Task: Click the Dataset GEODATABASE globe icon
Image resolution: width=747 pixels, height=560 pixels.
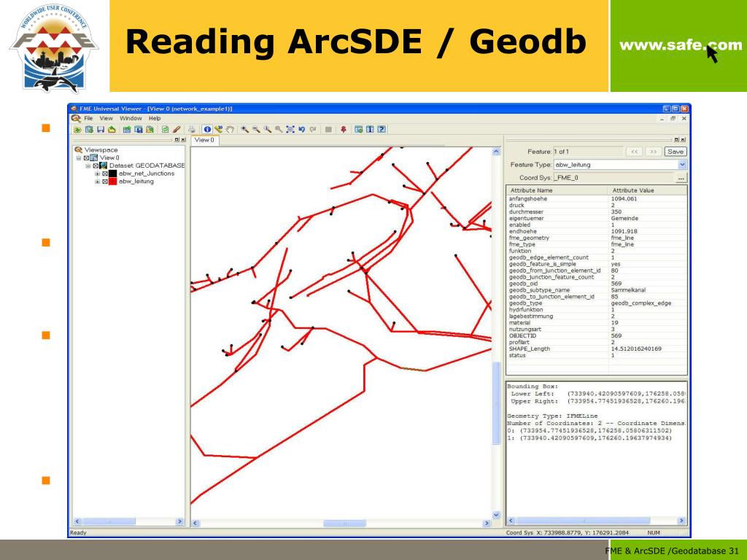Action: (x=103, y=166)
